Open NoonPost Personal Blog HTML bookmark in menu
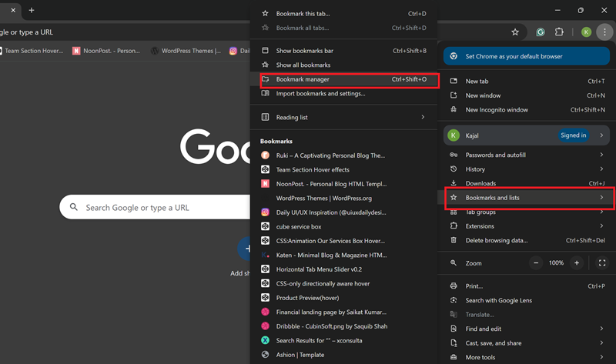The height and width of the screenshot is (364, 616). [343, 184]
